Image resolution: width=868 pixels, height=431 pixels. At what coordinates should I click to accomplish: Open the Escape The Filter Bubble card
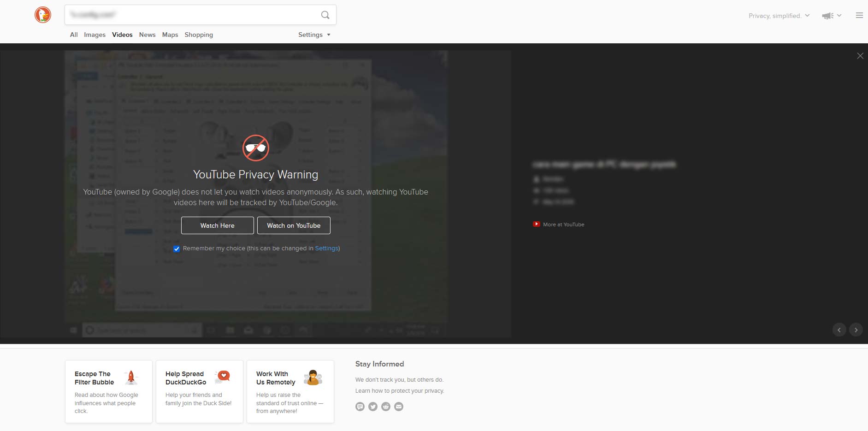pos(109,391)
